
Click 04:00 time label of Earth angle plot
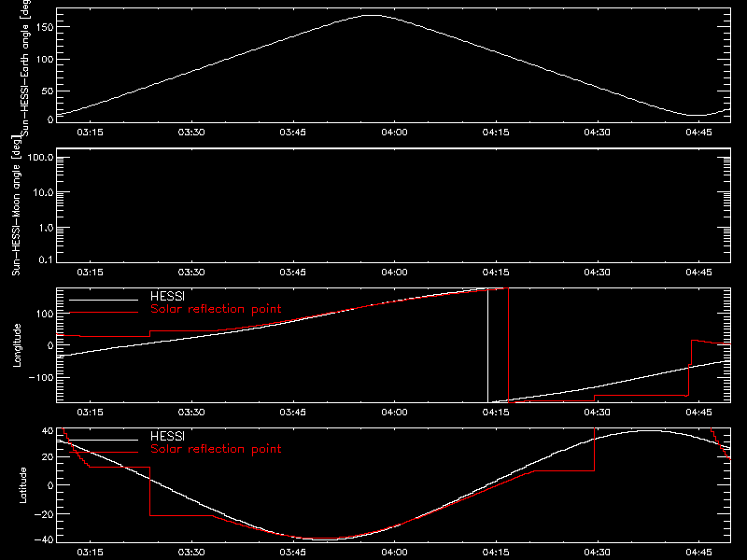[394, 132]
